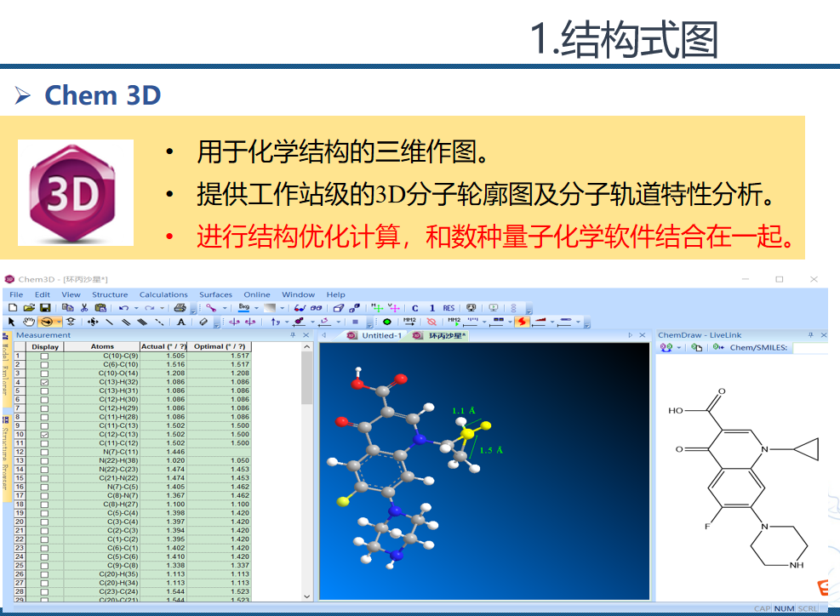
Task: Open the Bkg background color dropdown arrow
Action: click(258, 308)
